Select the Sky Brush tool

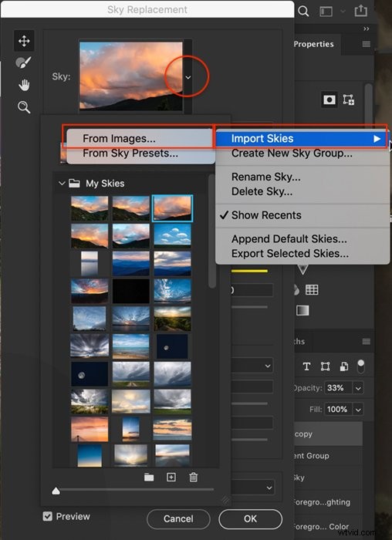[x=23, y=62]
